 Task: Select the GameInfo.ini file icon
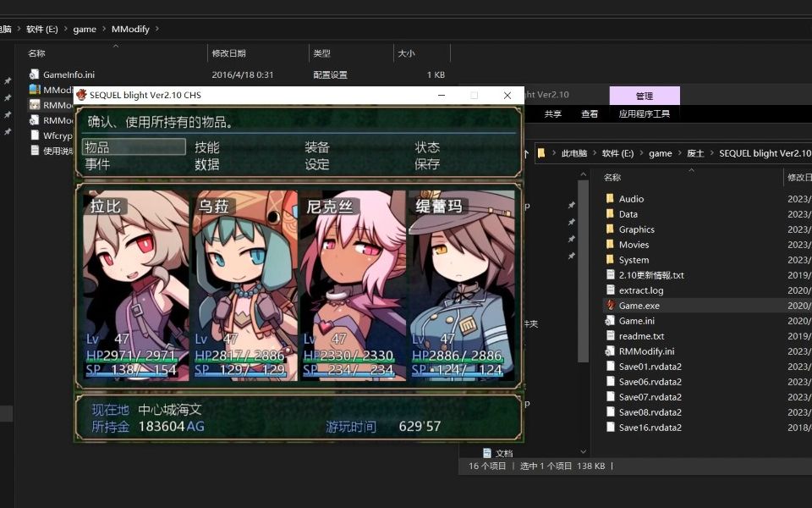click(x=34, y=75)
